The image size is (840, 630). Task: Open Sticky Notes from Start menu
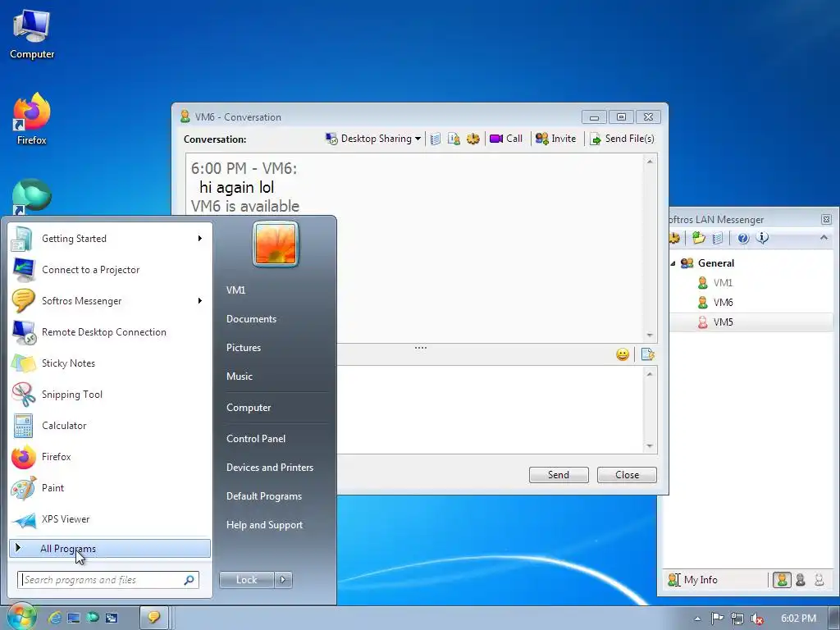pos(111,363)
